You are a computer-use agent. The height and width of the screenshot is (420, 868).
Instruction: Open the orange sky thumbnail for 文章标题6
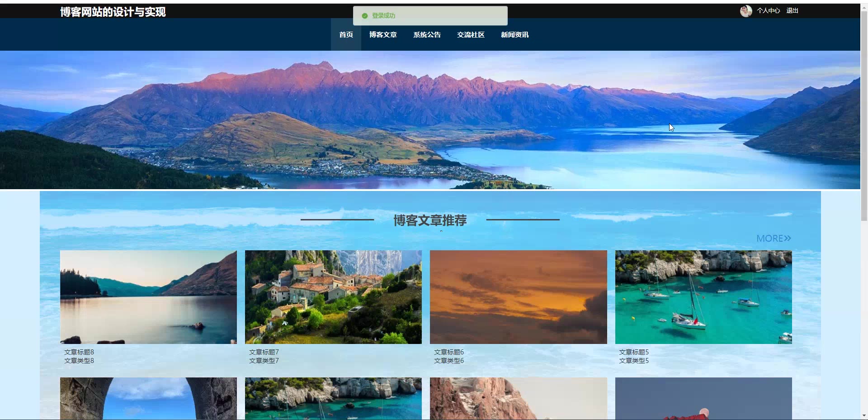(x=518, y=297)
